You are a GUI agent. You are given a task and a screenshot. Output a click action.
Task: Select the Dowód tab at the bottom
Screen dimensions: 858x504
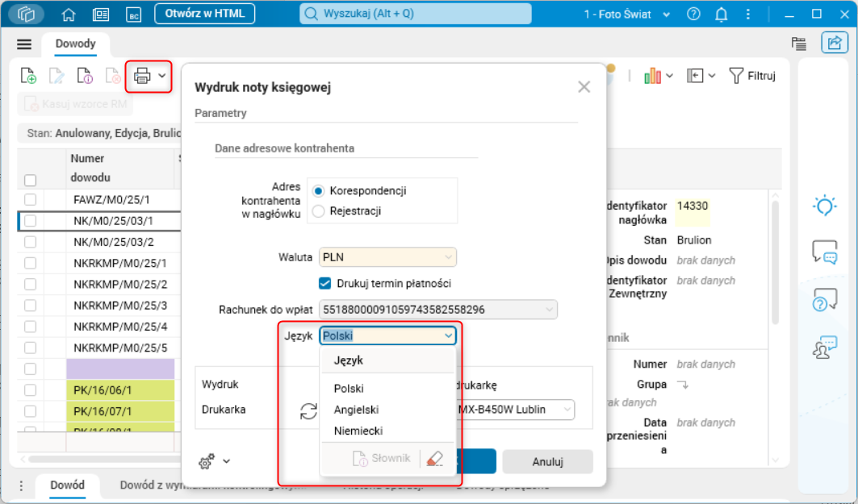(x=68, y=486)
